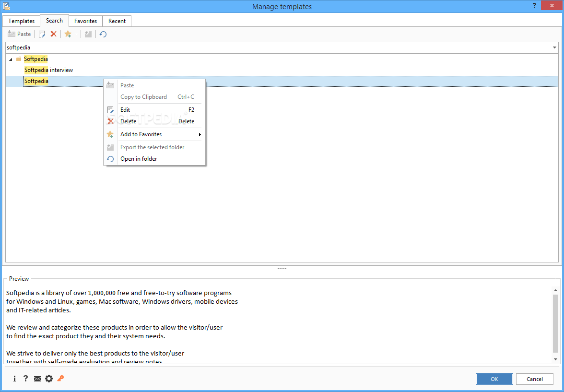Choose Delete from the context menu
The height and width of the screenshot is (392, 564).
[x=154, y=121]
